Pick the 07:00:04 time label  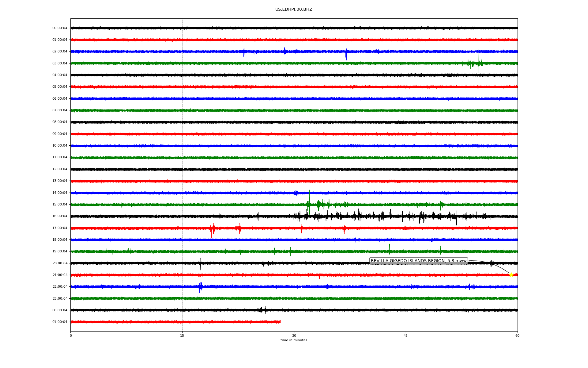[60, 110]
